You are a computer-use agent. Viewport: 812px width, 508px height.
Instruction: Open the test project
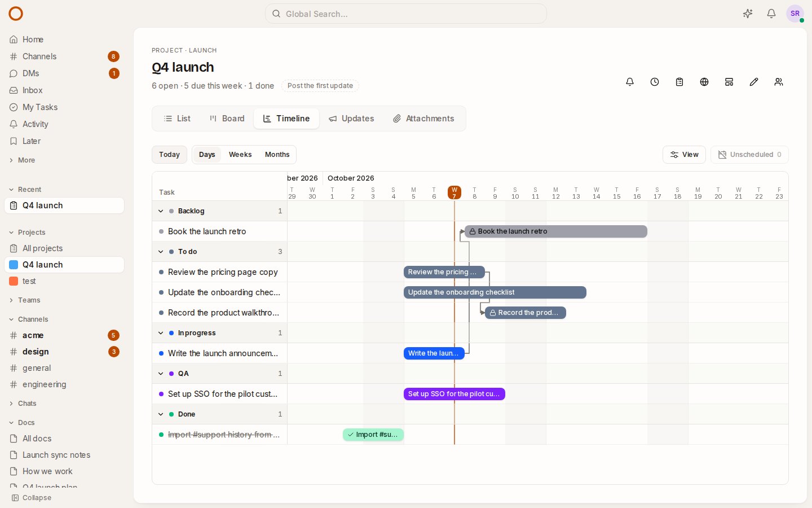(64, 281)
